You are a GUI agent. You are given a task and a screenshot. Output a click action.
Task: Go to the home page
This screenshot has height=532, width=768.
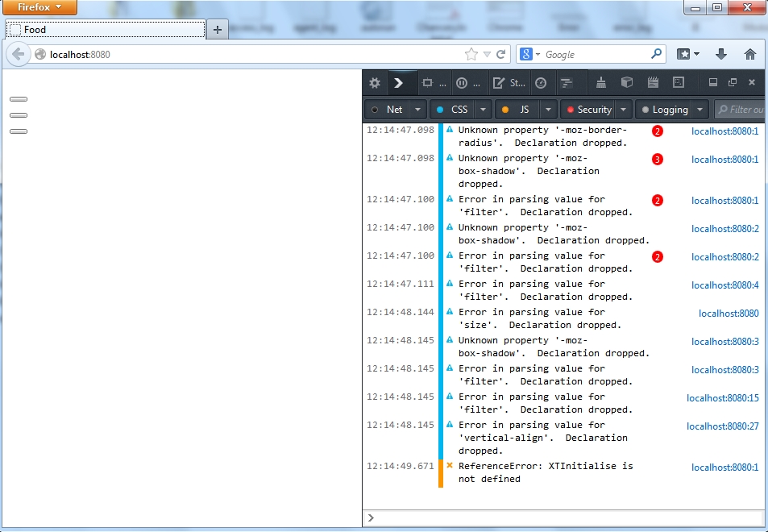coord(750,54)
